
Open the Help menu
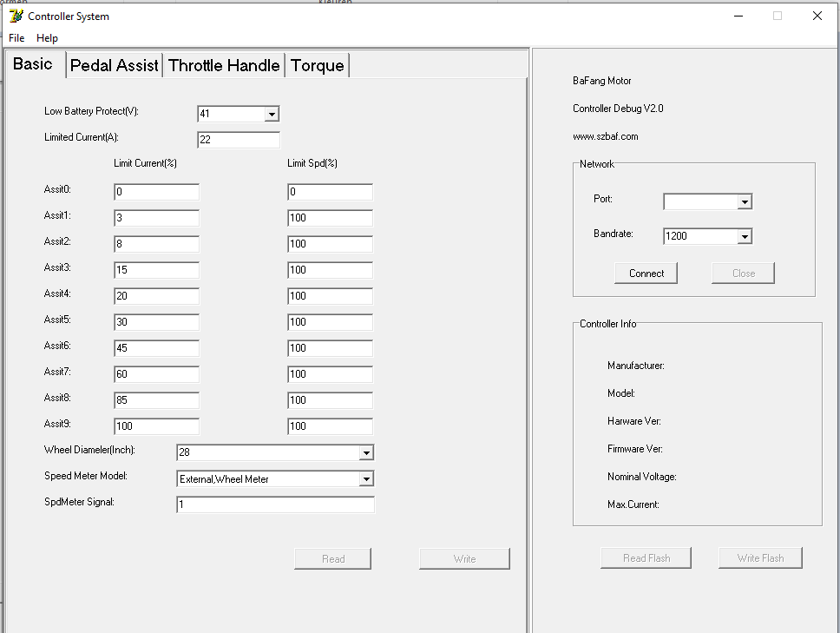(48, 38)
